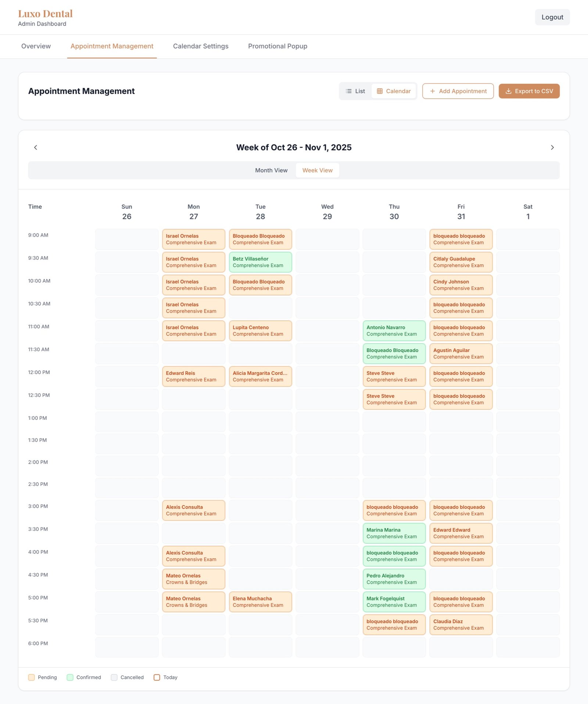Toggle the Today legend indicator
The height and width of the screenshot is (704, 588).
157,677
